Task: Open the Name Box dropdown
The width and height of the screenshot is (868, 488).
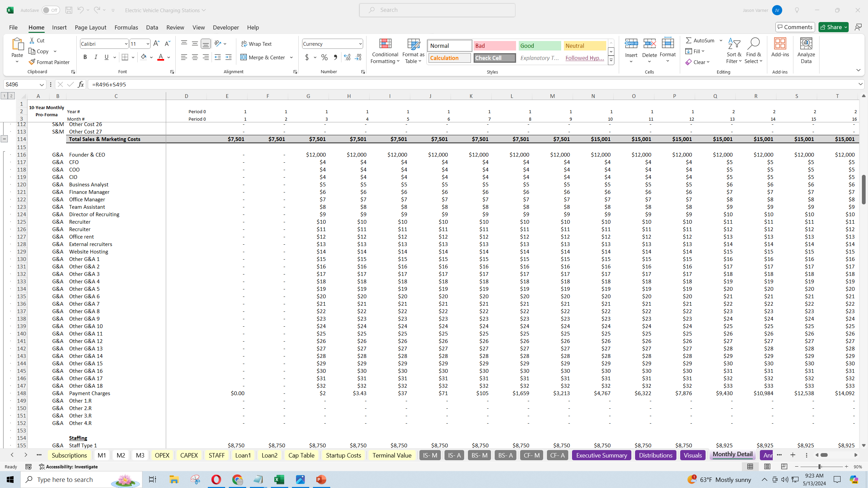Action: 42,84
